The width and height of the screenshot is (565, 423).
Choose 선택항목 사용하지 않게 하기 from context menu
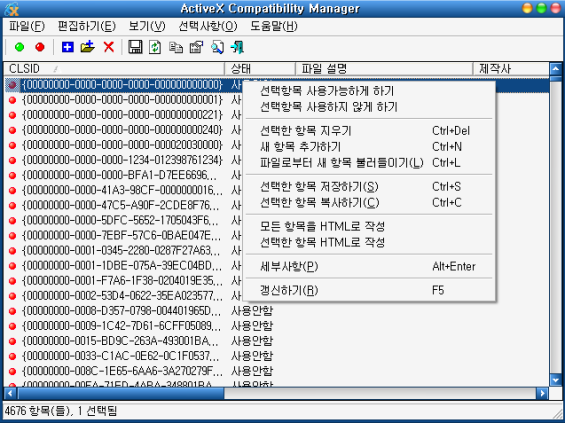pos(369,107)
